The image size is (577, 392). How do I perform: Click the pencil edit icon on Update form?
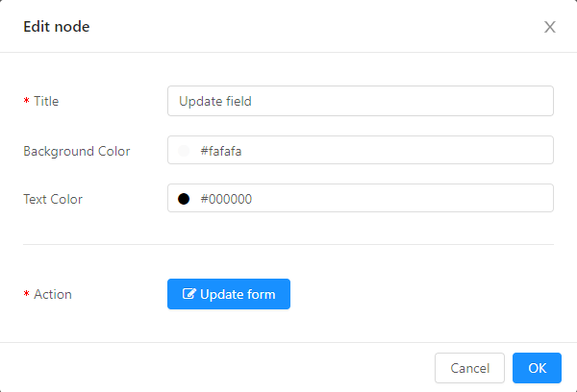coord(188,293)
